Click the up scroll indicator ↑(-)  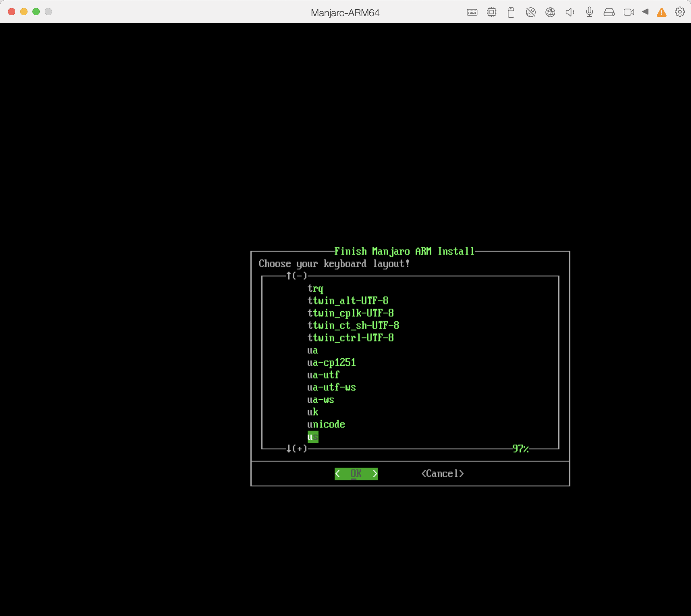click(x=297, y=276)
